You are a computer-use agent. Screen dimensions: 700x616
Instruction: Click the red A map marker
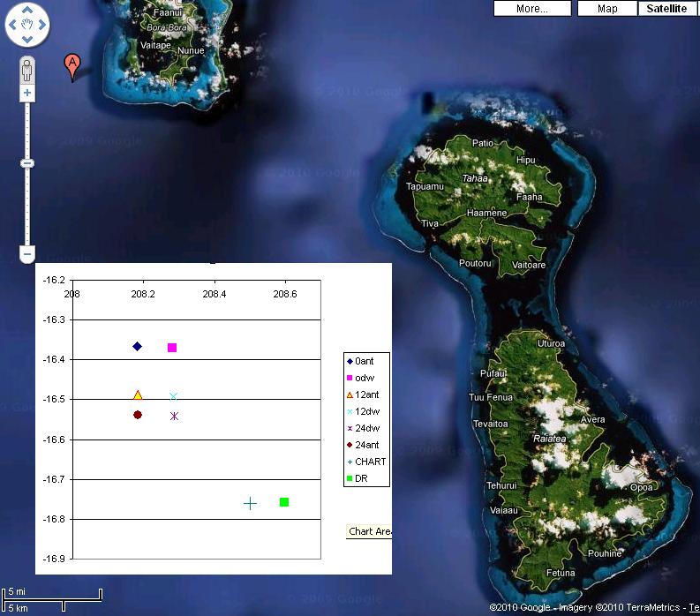[x=72, y=64]
